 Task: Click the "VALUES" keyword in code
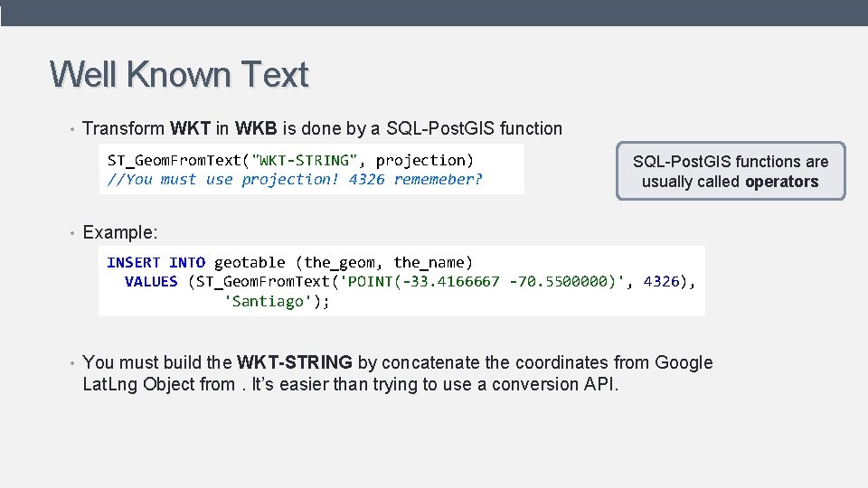(x=151, y=281)
